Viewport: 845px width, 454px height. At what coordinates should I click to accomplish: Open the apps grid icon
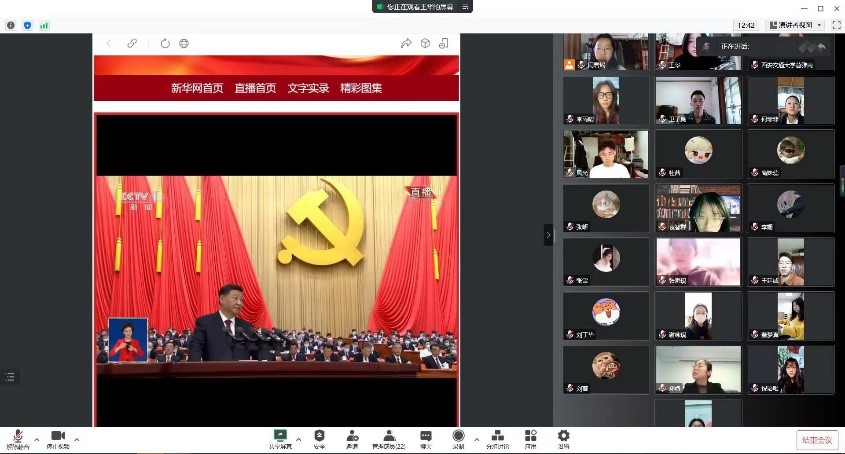tap(530, 436)
